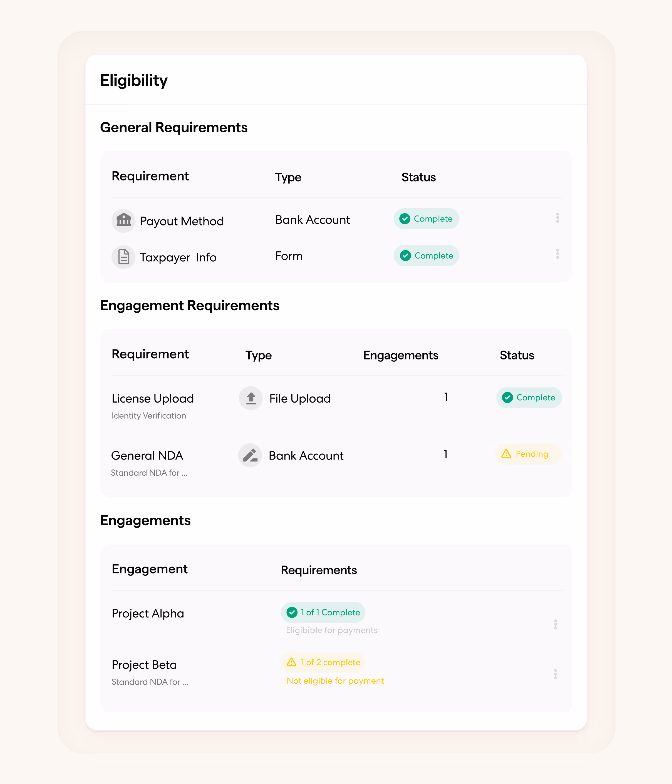Click the Eligibility page title

click(134, 80)
